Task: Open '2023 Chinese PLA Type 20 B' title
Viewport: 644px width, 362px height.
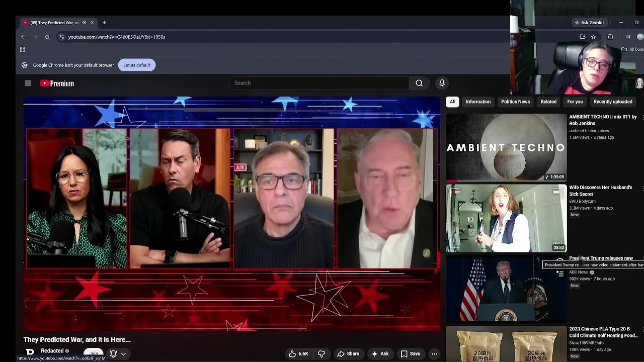Action: (604, 332)
